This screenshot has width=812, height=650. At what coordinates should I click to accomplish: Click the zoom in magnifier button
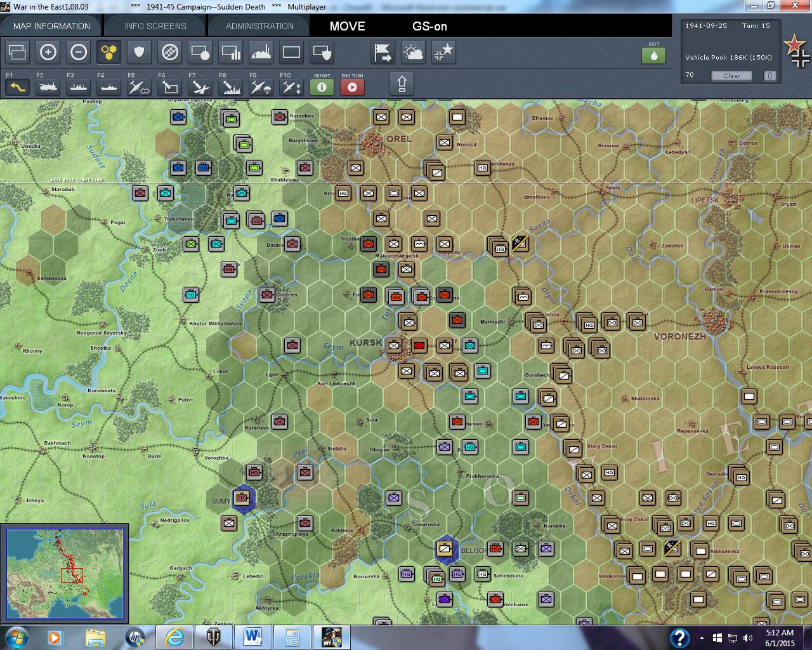[x=48, y=52]
